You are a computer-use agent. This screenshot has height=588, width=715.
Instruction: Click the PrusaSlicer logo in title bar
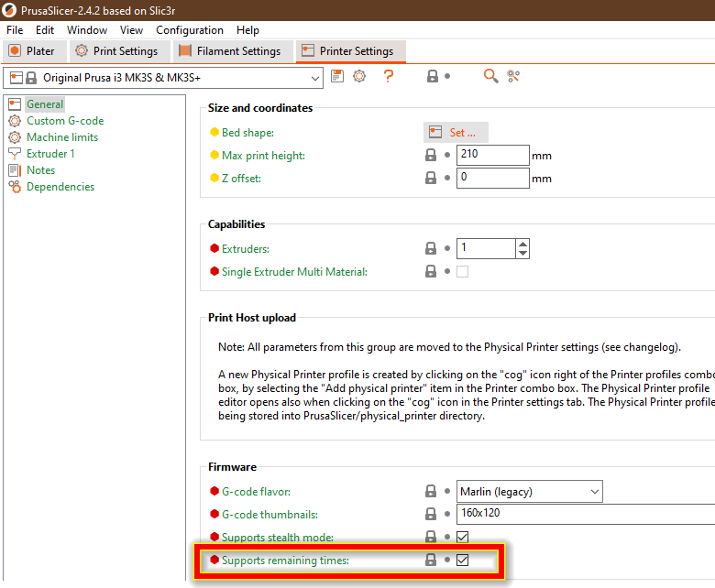8,10
